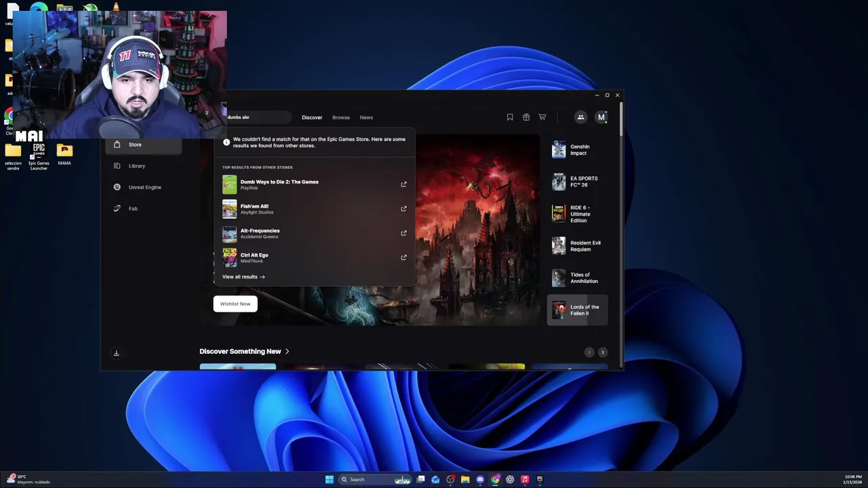The image size is (868, 488).
Task: Click the carousel next arrow button
Action: point(603,352)
